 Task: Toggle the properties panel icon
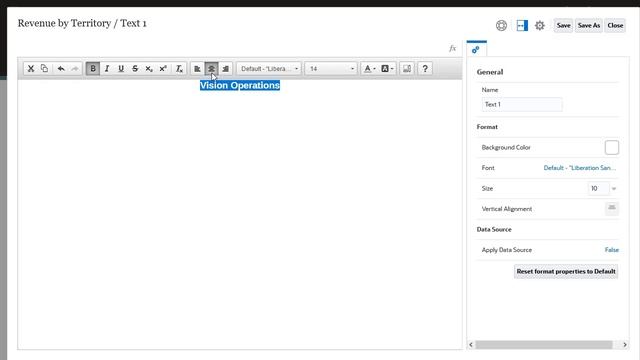(522, 25)
